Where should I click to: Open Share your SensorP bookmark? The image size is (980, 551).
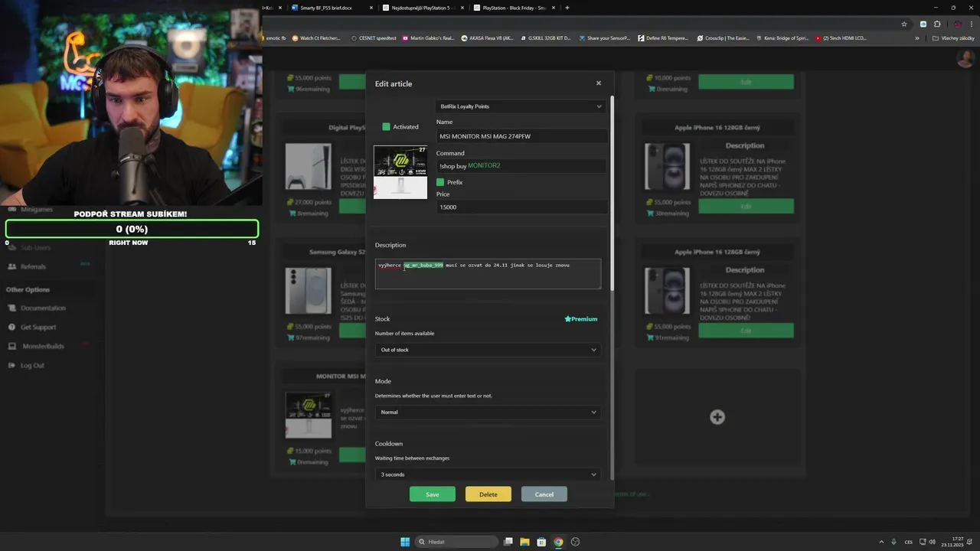tap(605, 37)
